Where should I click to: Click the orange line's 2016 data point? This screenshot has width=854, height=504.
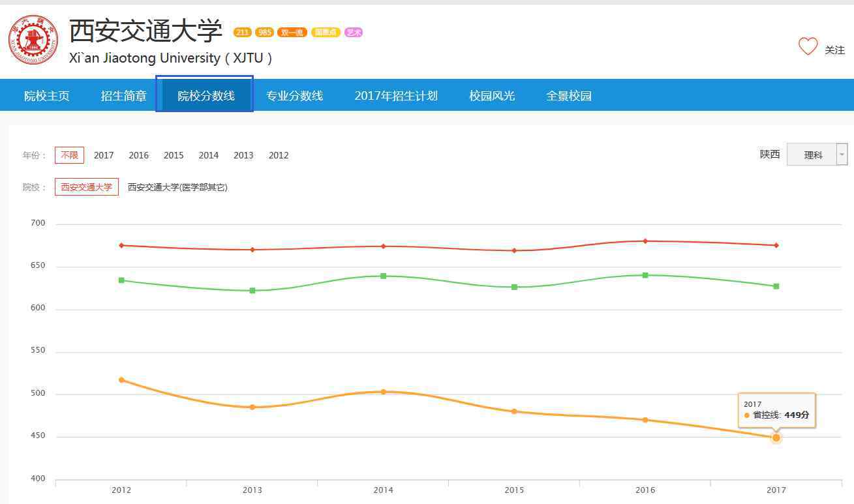point(645,420)
